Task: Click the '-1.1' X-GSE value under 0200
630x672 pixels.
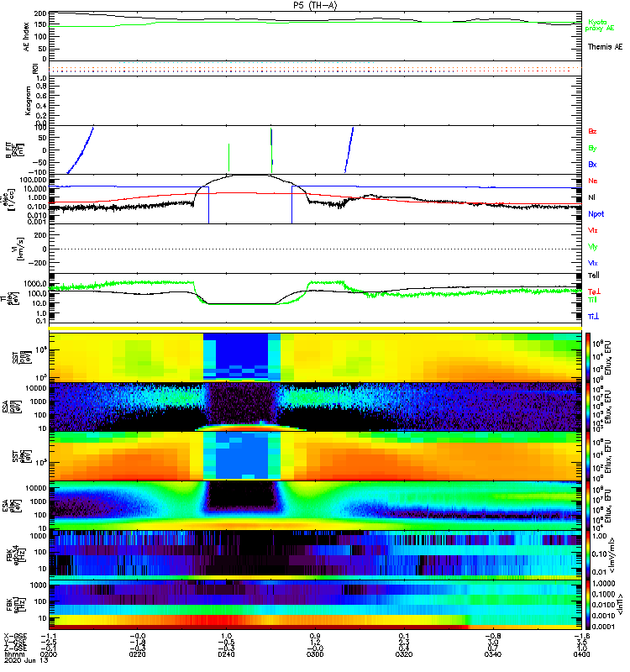Action: [49, 637]
